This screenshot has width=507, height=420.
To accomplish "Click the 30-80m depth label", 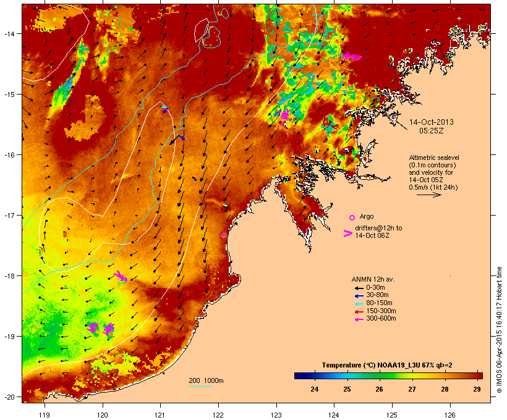I will 377,295.
